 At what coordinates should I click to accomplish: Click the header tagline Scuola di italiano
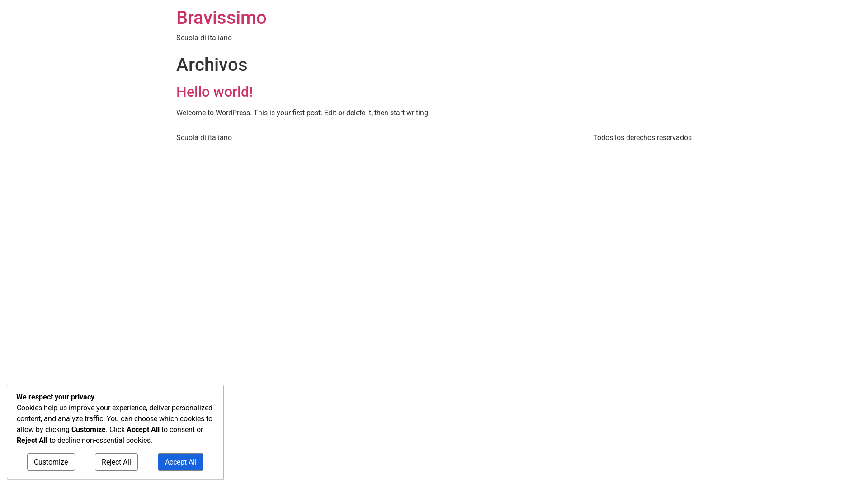point(204,38)
